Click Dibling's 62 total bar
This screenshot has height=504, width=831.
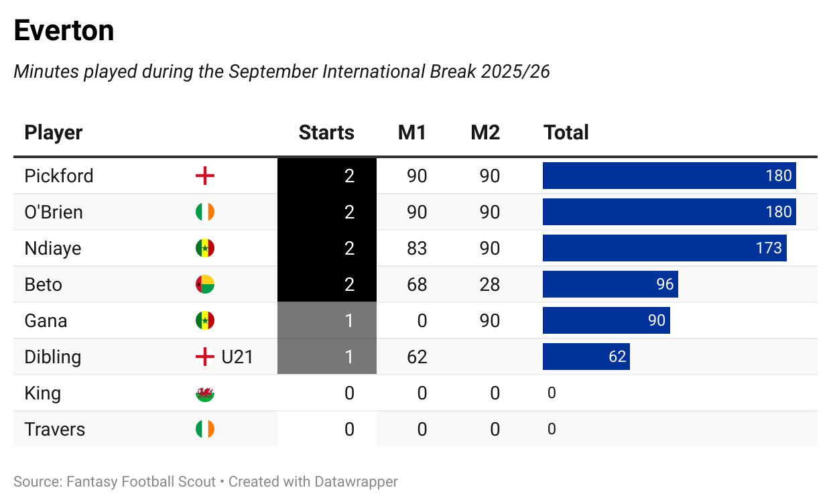tap(586, 357)
